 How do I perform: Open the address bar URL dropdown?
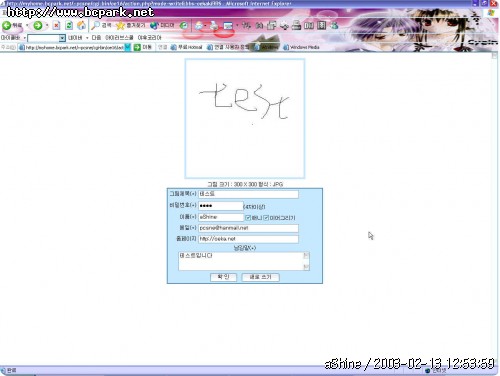128,47
